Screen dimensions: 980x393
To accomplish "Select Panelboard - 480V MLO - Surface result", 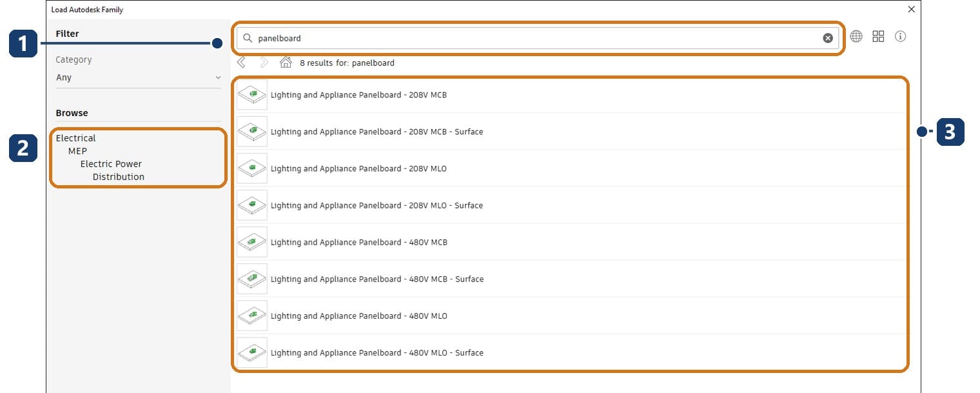I will tap(570, 352).
